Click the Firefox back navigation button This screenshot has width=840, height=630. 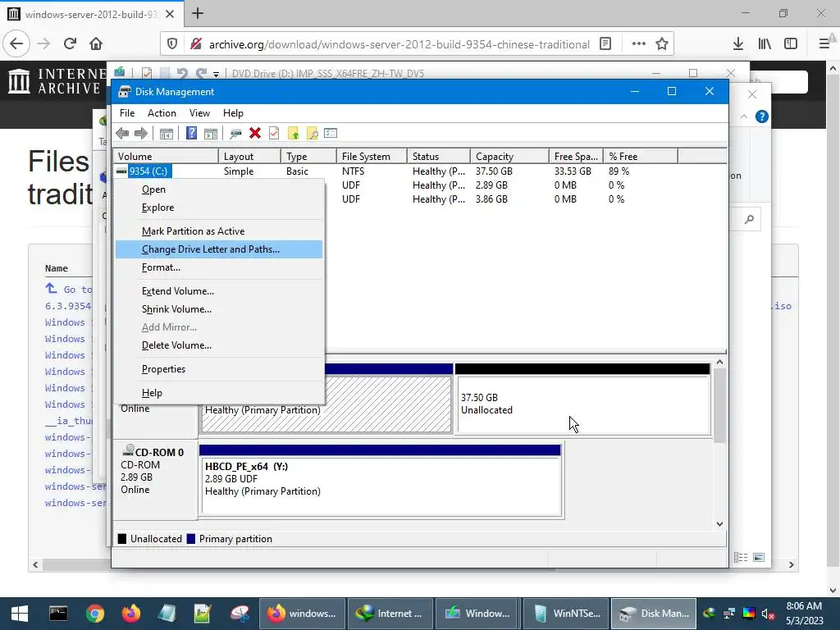click(16, 44)
